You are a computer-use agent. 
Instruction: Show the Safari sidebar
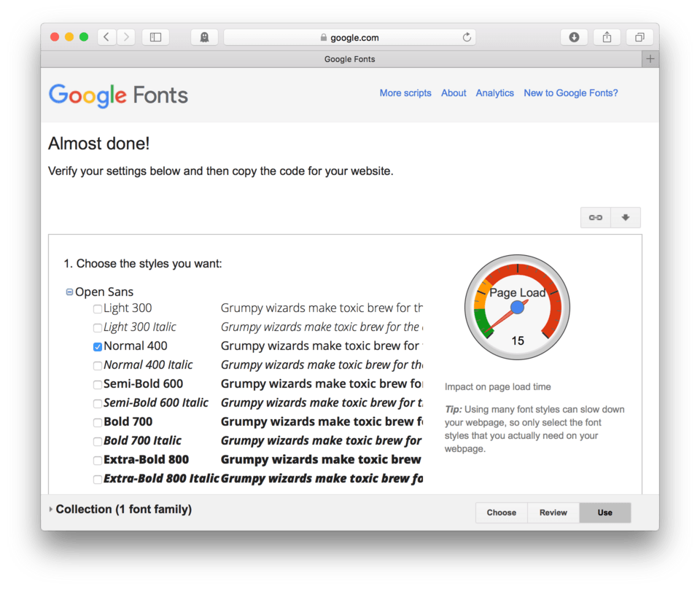[155, 37]
